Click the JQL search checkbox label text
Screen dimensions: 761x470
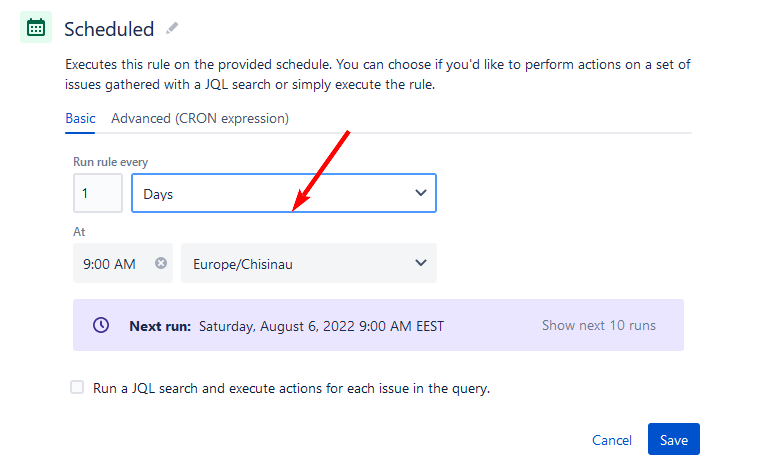point(291,388)
